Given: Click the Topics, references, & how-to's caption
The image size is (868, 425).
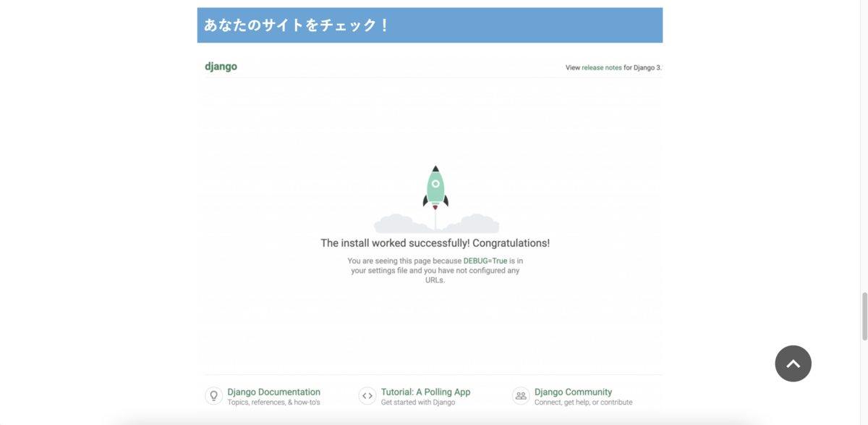Looking at the screenshot, I should (273, 400).
